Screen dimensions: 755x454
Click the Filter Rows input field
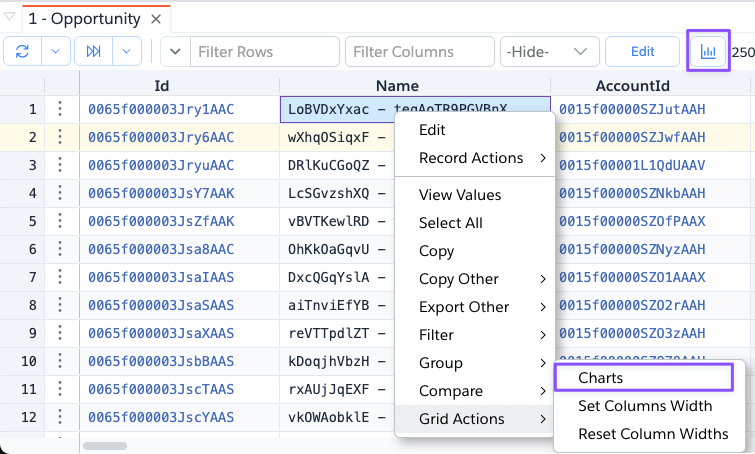[x=263, y=51]
